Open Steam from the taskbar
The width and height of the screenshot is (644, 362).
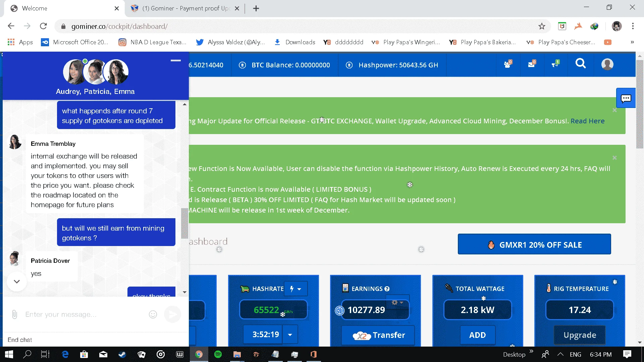pyautogui.click(x=122, y=354)
